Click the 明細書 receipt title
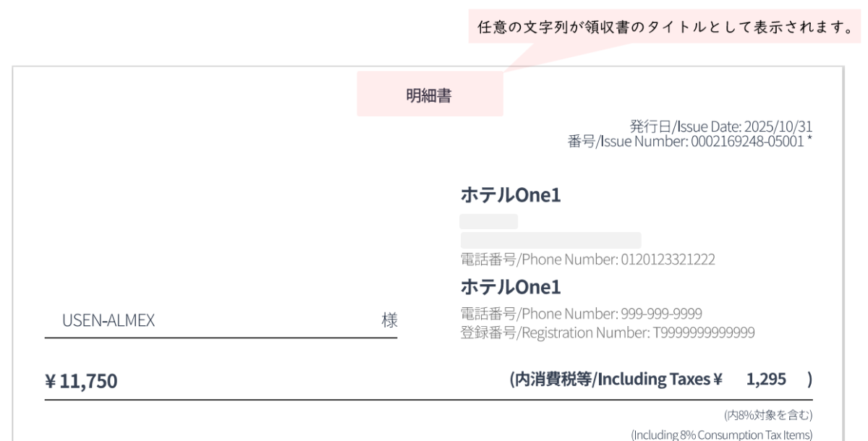The width and height of the screenshot is (868, 441). (x=430, y=96)
